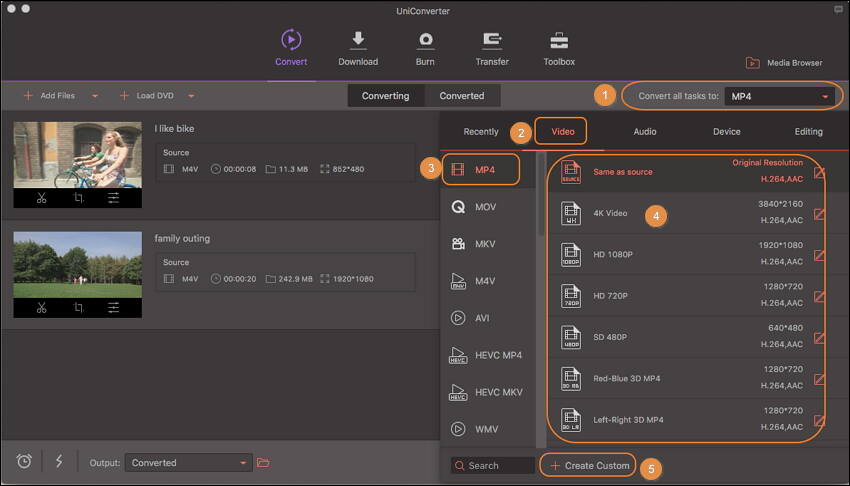This screenshot has width=850, height=486.
Task: Select the Audio format tab
Action: click(645, 132)
